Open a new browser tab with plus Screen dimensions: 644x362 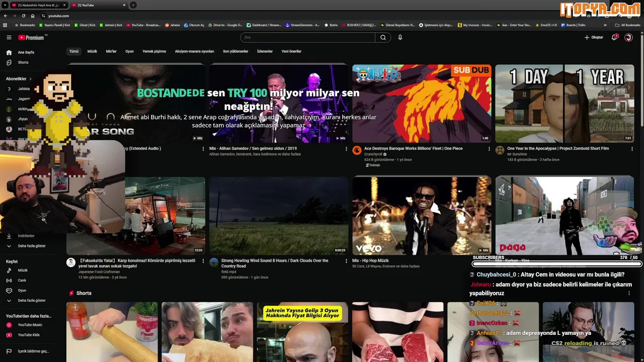(133, 5)
